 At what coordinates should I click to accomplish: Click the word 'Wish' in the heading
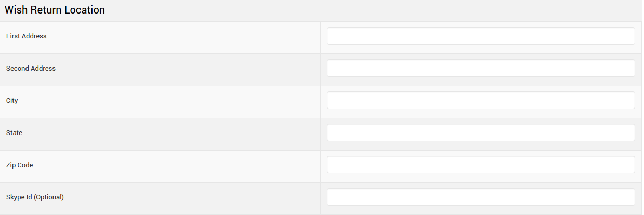pyautogui.click(x=15, y=10)
